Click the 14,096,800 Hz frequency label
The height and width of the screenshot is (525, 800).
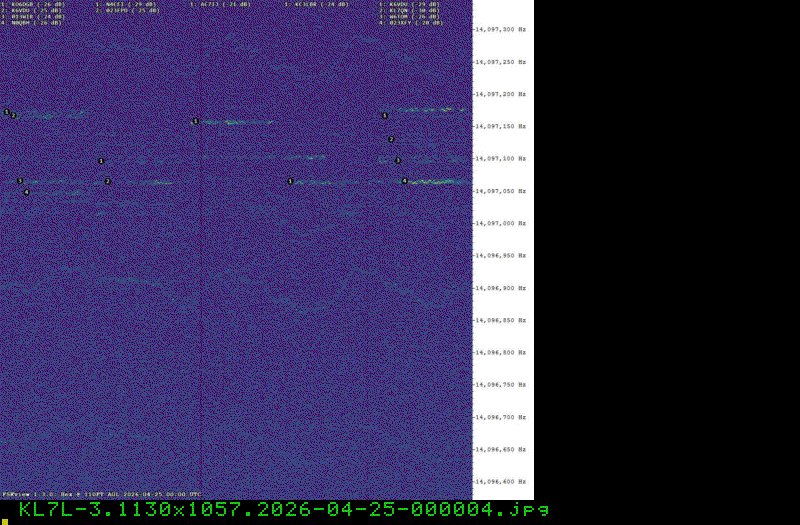pos(500,353)
